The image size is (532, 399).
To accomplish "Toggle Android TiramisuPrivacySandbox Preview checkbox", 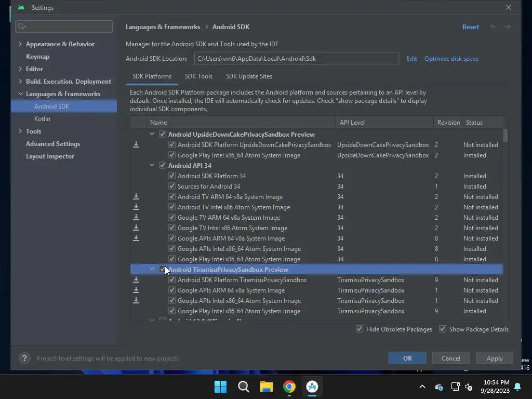I will pos(163,270).
